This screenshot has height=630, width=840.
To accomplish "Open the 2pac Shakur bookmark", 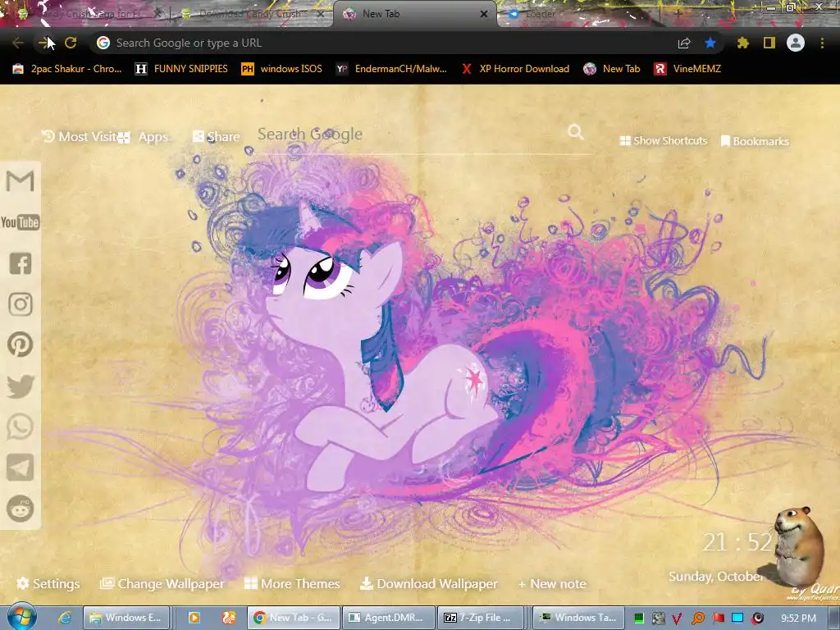I will coord(67,69).
